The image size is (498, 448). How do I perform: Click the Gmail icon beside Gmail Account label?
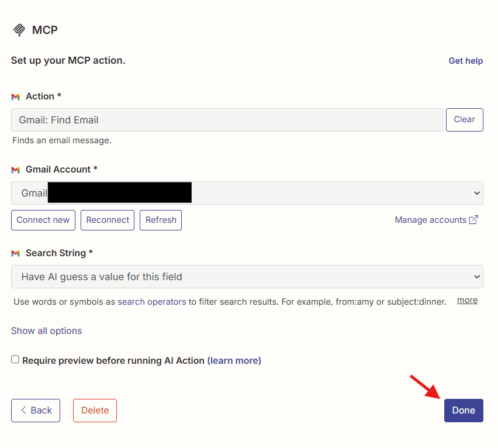click(16, 170)
